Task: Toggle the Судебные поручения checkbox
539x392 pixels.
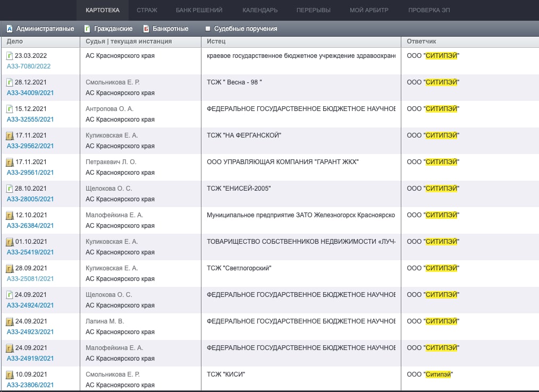Action: [x=208, y=29]
